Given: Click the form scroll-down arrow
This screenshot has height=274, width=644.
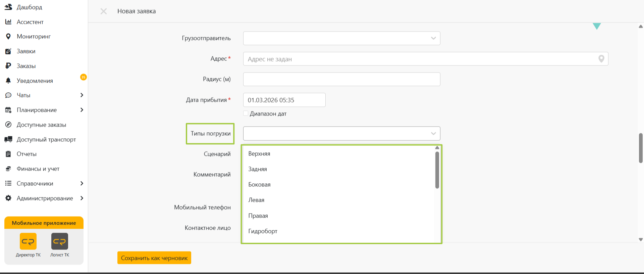Looking at the screenshot, I should click(641, 239).
